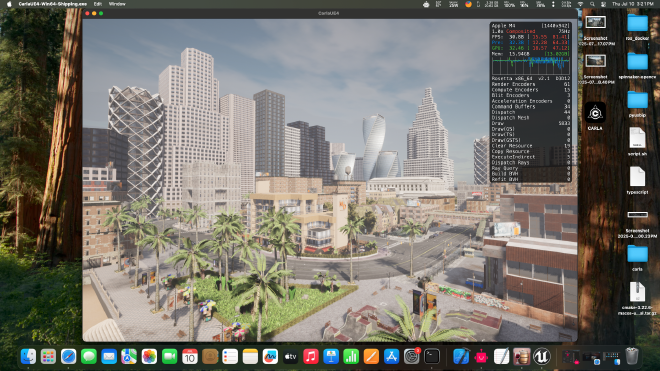
Task: Open the Photos app in the Dock
Action: coord(149,357)
